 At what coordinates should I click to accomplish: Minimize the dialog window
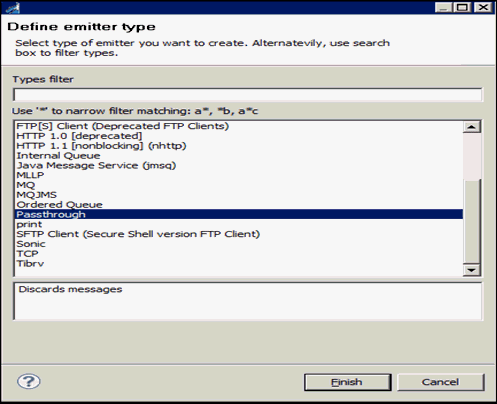click(x=444, y=7)
